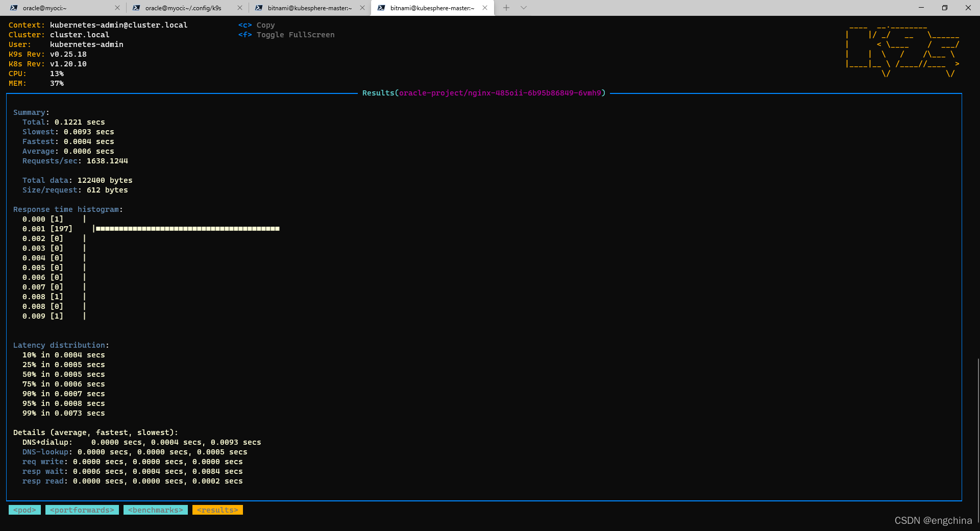Click the Requests/sec 1638.1244 line

click(x=75, y=161)
